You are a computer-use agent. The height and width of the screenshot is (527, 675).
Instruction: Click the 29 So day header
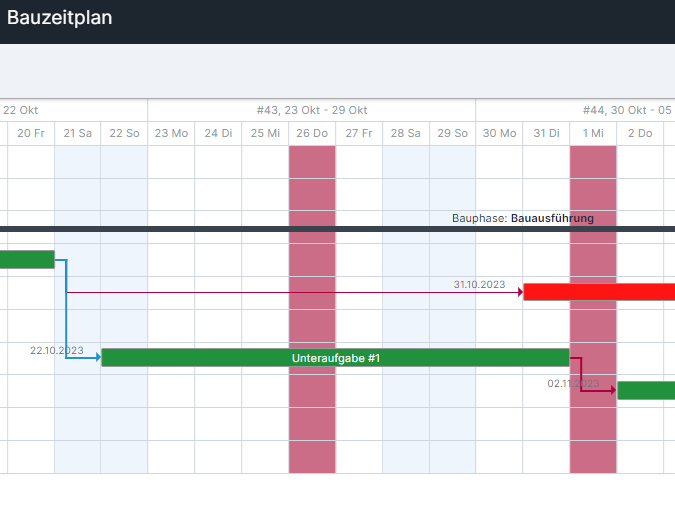tap(452, 133)
